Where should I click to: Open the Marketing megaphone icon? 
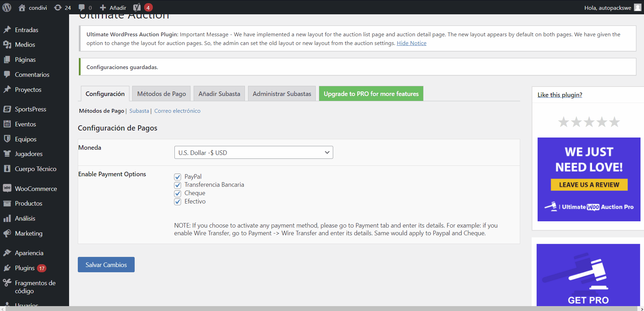coord(7,233)
